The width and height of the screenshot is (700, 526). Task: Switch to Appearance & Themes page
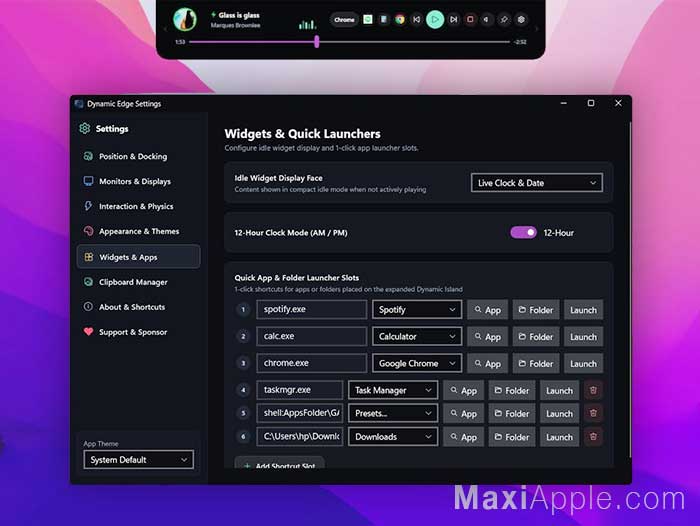pyautogui.click(x=138, y=231)
